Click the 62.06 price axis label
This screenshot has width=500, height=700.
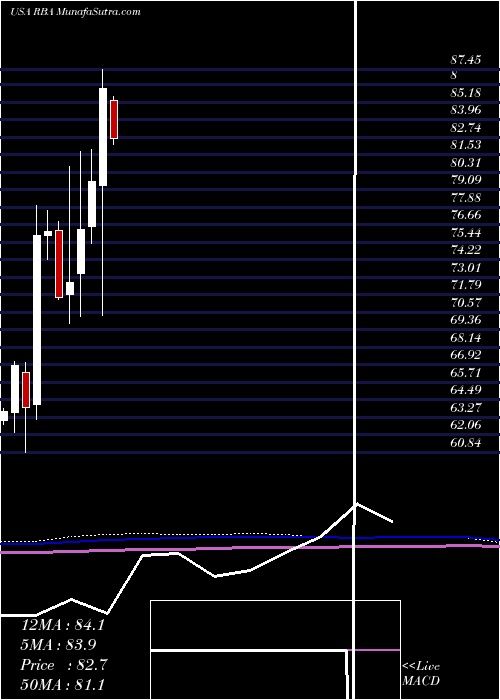coord(466,425)
